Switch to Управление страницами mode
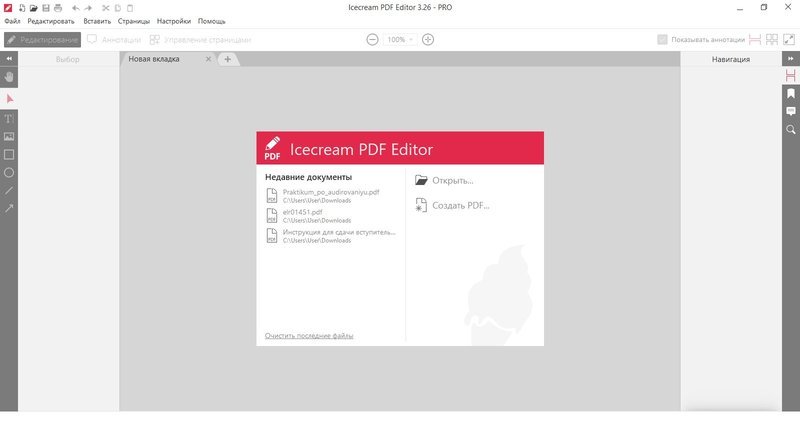 200,39
